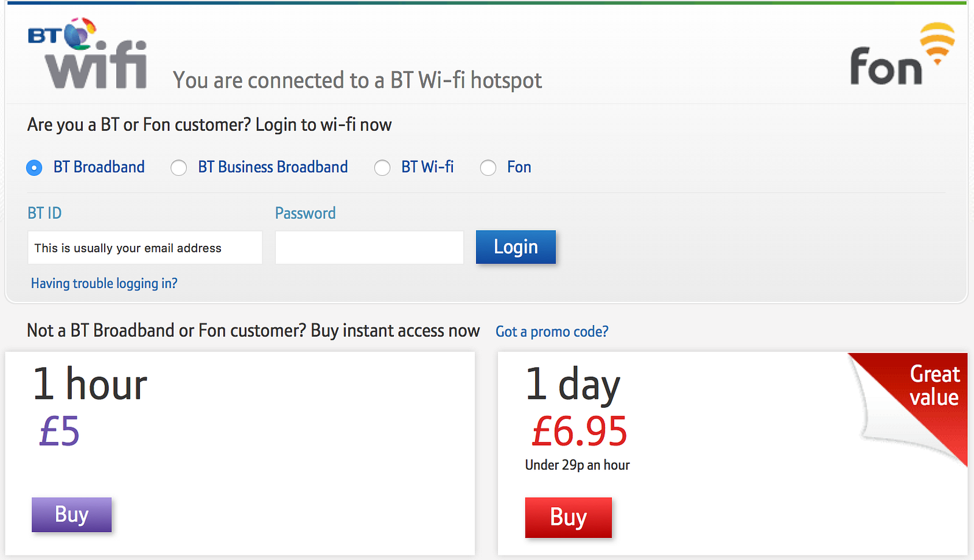The width and height of the screenshot is (974, 560).
Task: Focus the Password input field
Action: 369,248
